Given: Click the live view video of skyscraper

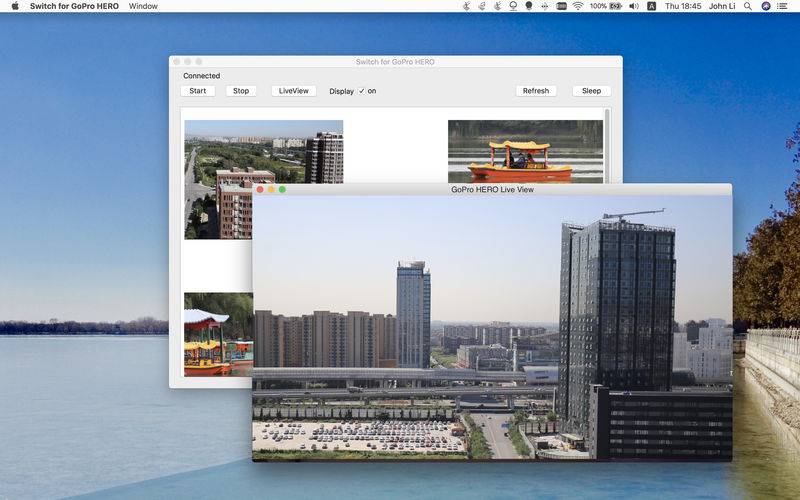Looking at the screenshot, I should (x=492, y=328).
